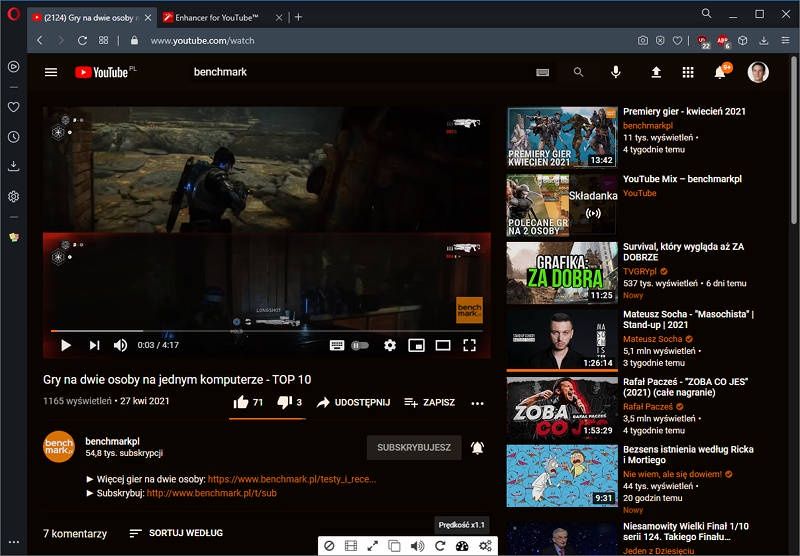
Task: Go back to the previous page
Action: click(40, 40)
